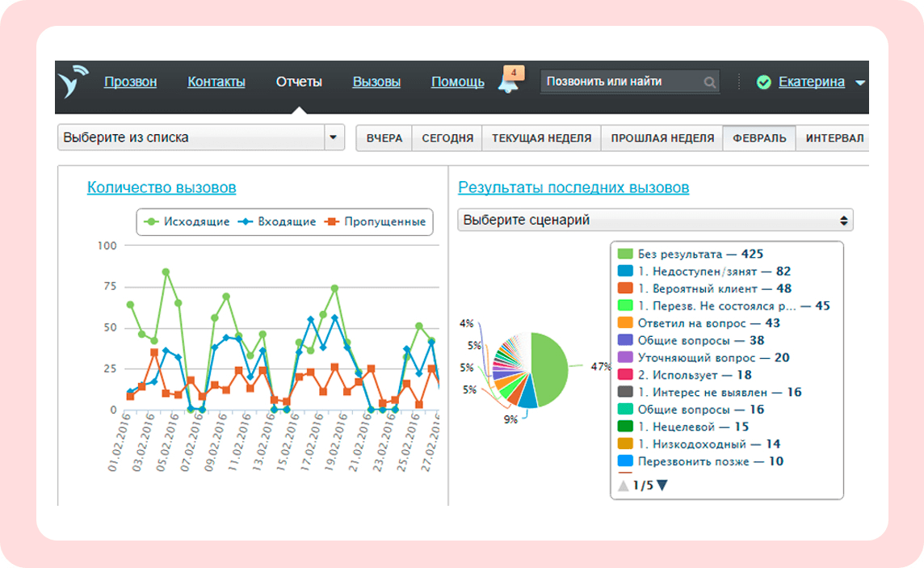This screenshot has width=924, height=568.
Task: Click the search magnifier icon
Action: click(x=709, y=82)
